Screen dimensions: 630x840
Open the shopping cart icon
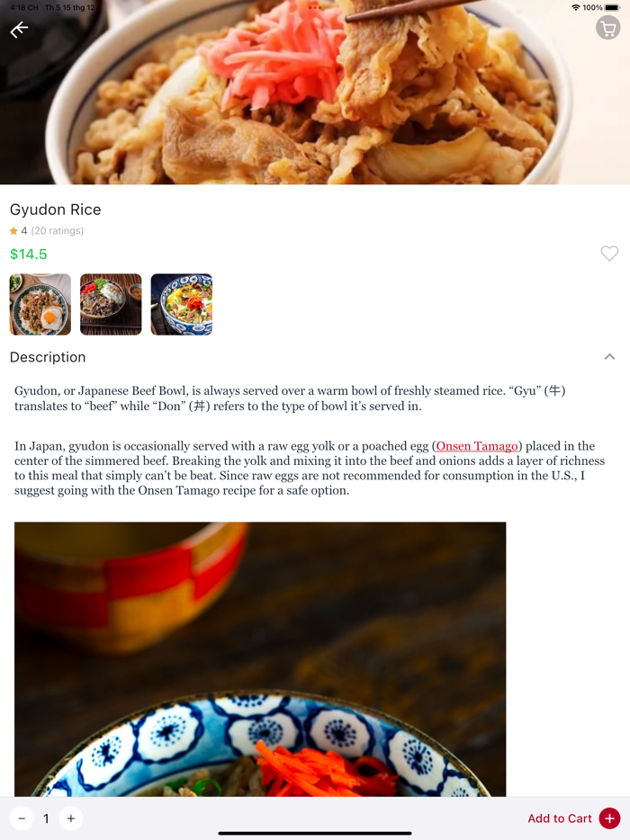(x=608, y=28)
